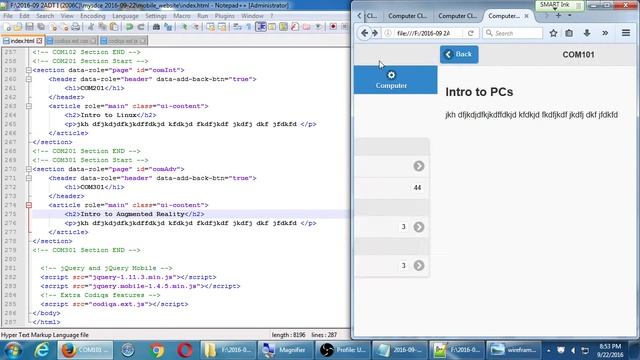640x360 pixels.
Task: Open the Windows Start button
Action: [12, 350]
